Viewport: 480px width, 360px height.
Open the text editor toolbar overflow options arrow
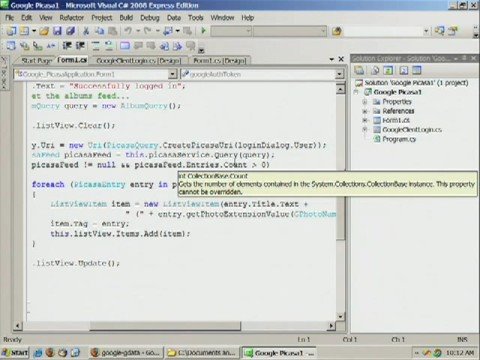201,50
